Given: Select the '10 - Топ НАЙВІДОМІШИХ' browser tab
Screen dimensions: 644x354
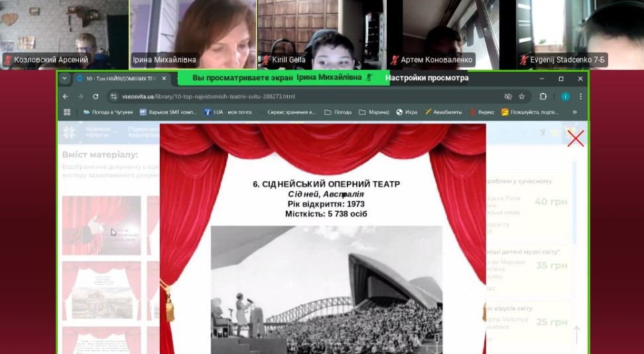Looking at the screenshot, I should (121, 78).
